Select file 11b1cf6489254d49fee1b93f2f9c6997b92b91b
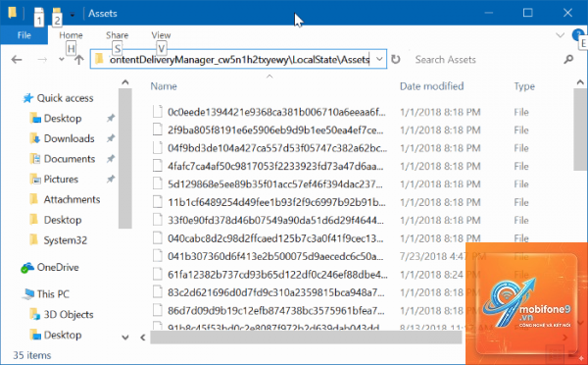The height and width of the screenshot is (365, 588). point(276,203)
